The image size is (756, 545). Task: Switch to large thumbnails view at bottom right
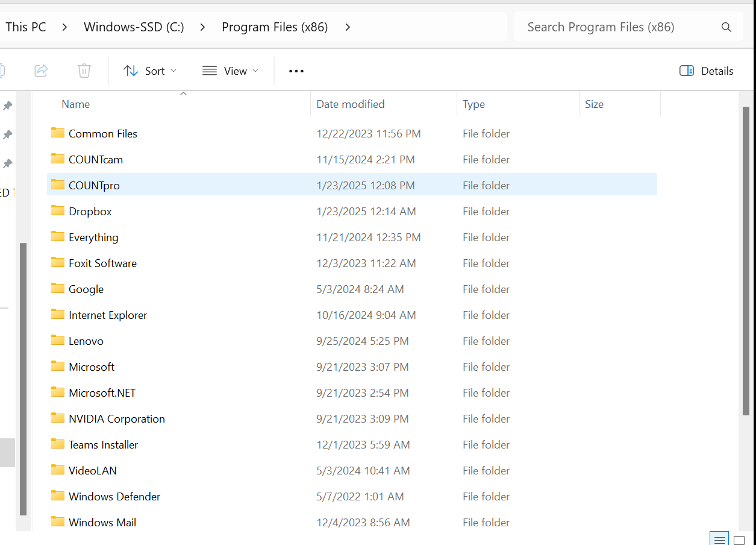[x=739, y=540]
